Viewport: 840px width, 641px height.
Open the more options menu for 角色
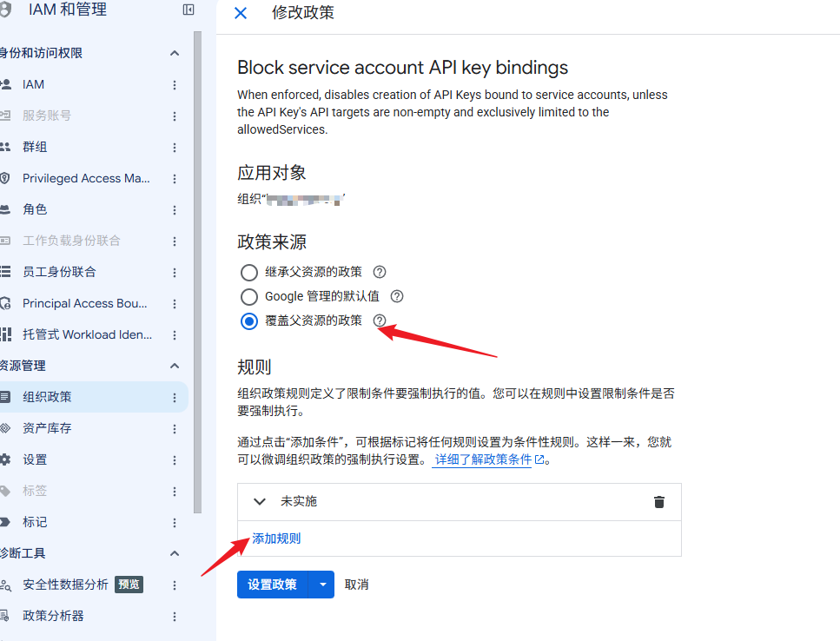point(175,209)
